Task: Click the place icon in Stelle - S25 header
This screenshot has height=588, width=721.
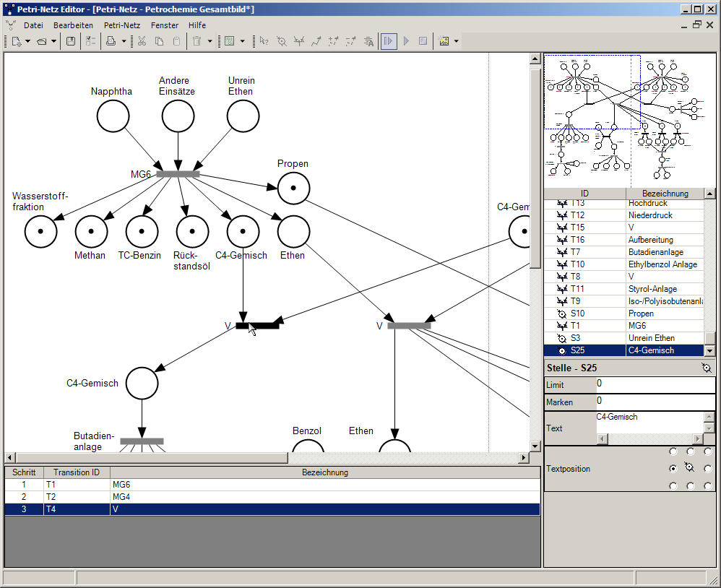Action: [707, 368]
